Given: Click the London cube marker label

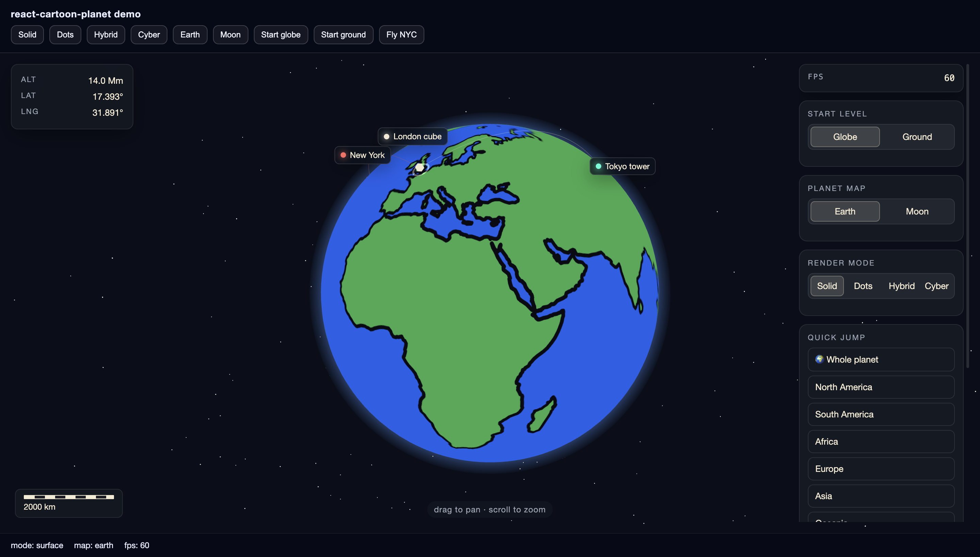Looking at the screenshot, I should 412,137.
